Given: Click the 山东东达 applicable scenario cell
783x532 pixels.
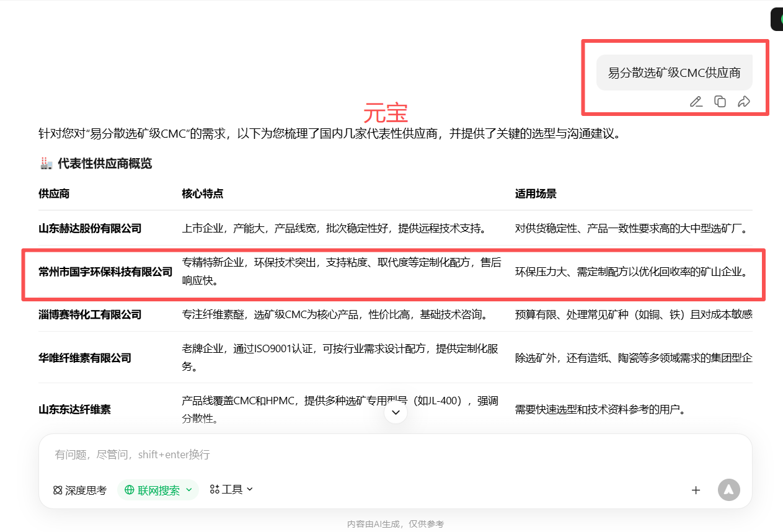Looking at the screenshot, I should 600,409.
